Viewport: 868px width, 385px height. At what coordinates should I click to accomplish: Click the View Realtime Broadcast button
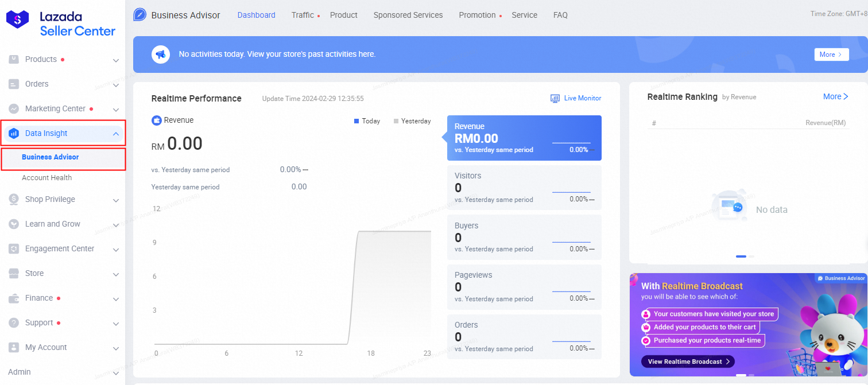(687, 361)
